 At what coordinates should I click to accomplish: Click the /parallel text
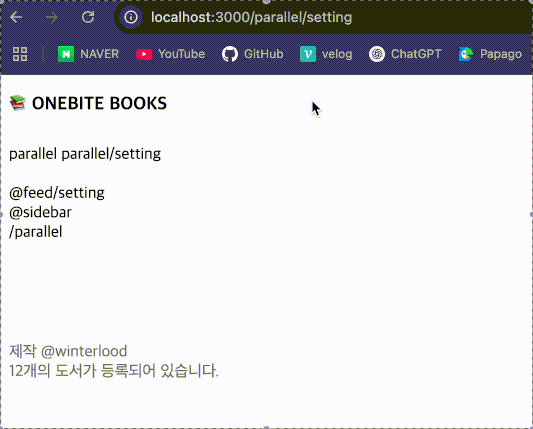(x=36, y=232)
